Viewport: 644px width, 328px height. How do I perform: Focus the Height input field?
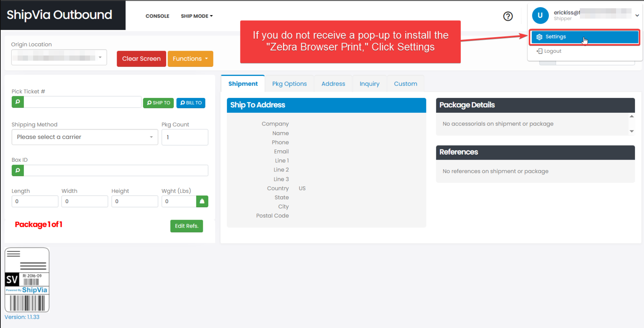(x=135, y=201)
